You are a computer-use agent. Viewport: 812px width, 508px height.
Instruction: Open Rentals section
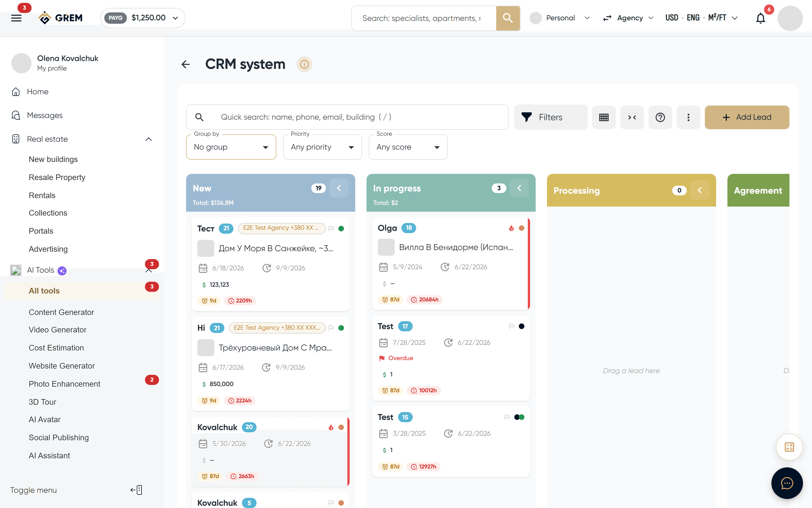42,195
